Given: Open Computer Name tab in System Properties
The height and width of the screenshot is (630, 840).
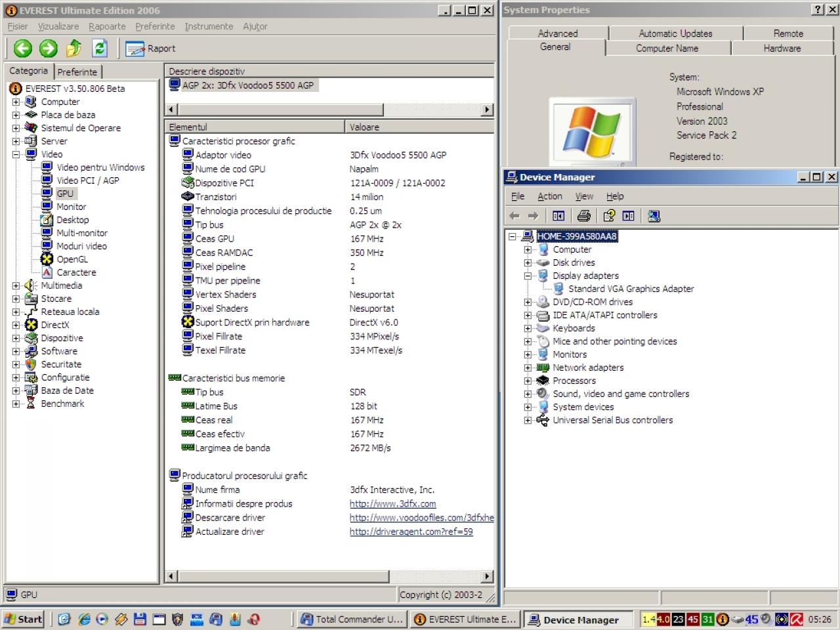Looking at the screenshot, I should [x=667, y=49].
